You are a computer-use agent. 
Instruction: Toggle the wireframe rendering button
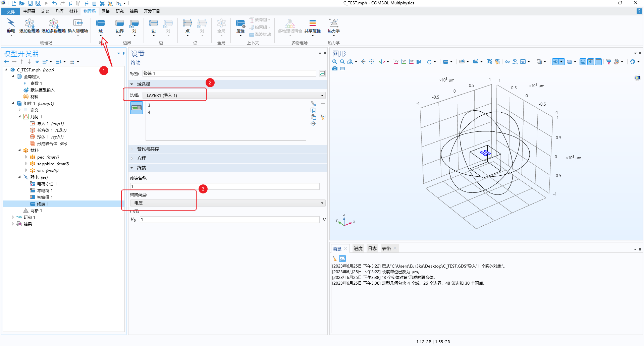coord(583,62)
